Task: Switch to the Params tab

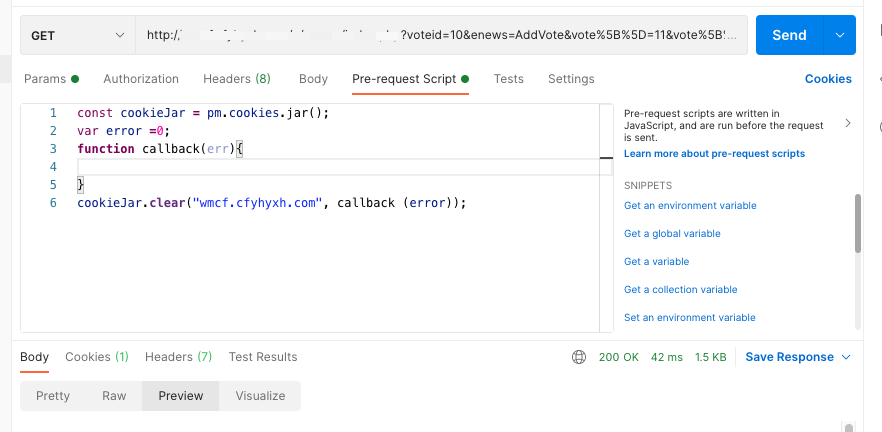Action: pos(45,79)
